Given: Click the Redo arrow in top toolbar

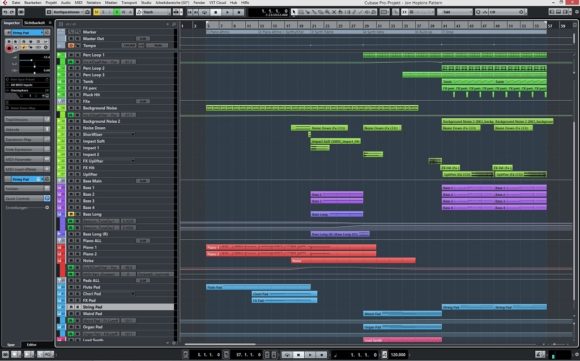Looking at the screenshot, I should click(x=12, y=12).
